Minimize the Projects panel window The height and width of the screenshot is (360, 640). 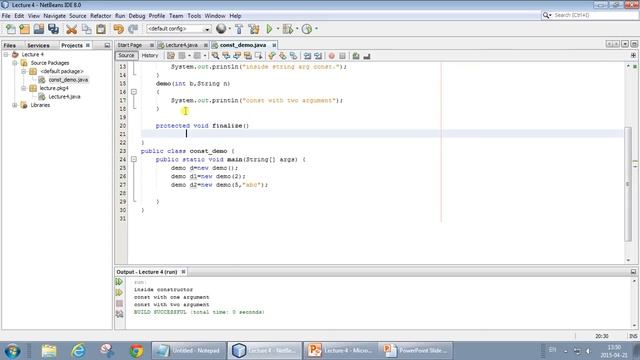pos(107,45)
